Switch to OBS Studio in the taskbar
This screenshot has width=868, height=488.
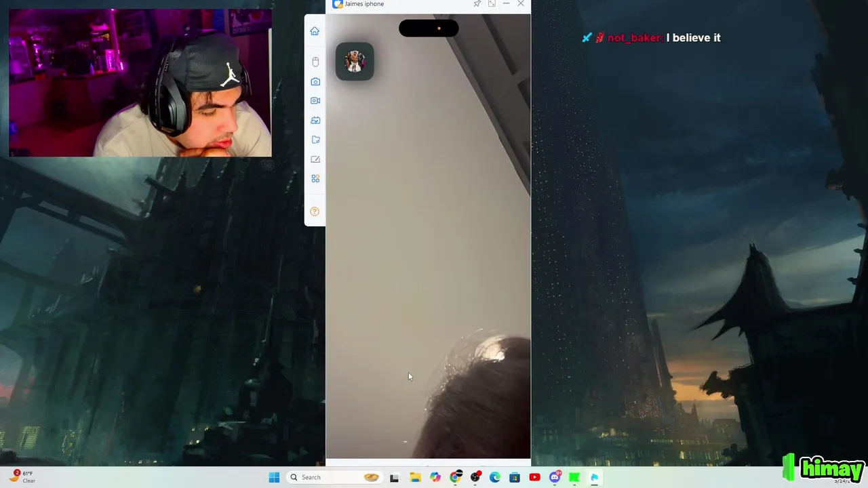tap(475, 477)
